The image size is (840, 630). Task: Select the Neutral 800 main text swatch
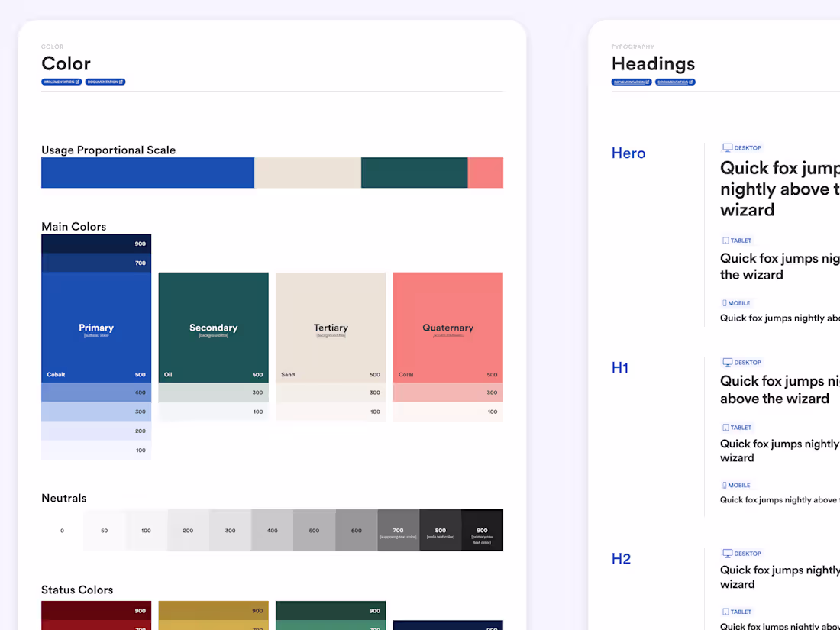click(x=441, y=531)
